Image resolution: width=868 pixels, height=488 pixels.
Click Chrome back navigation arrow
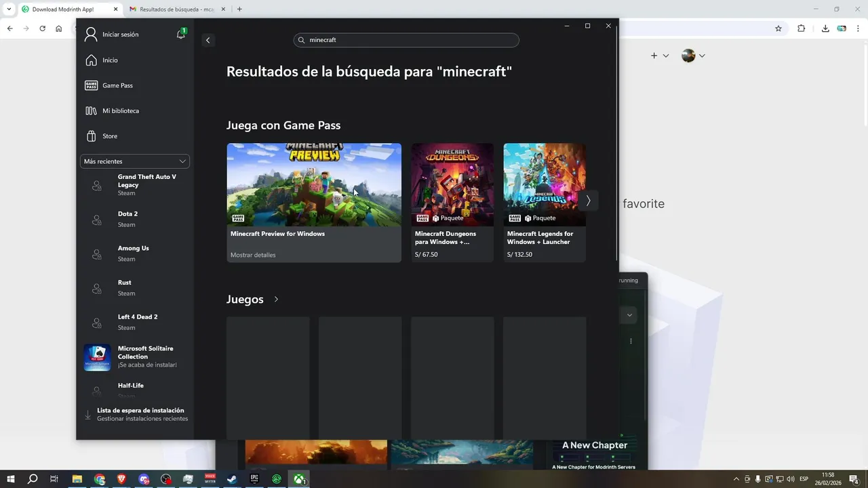(9, 28)
